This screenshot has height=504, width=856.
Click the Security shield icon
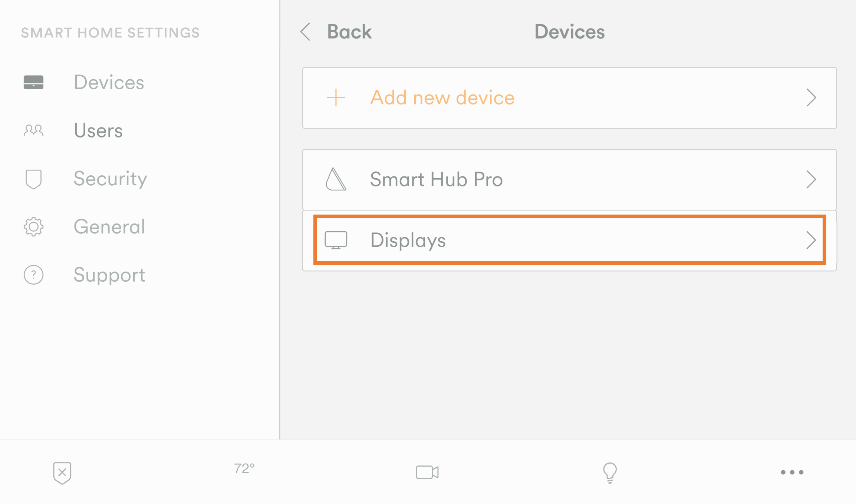pyautogui.click(x=33, y=179)
